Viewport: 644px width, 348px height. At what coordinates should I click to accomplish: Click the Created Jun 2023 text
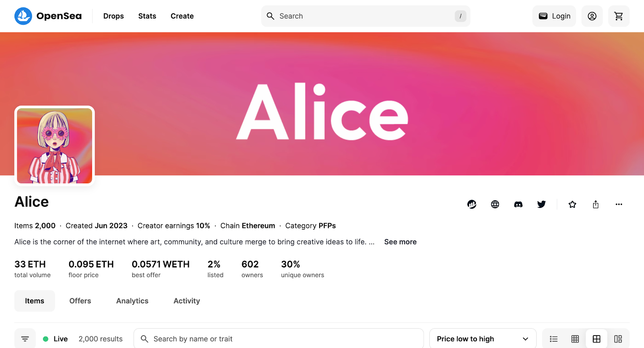tap(97, 226)
